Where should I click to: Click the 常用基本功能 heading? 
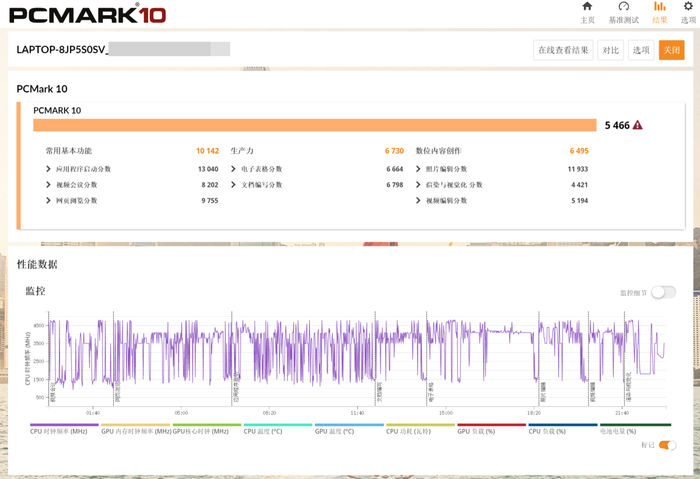[69, 151]
